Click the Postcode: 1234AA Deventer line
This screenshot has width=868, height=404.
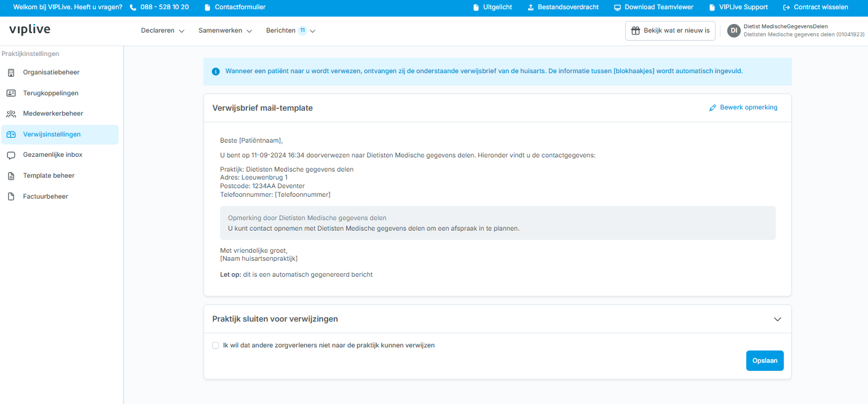pyautogui.click(x=262, y=186)
